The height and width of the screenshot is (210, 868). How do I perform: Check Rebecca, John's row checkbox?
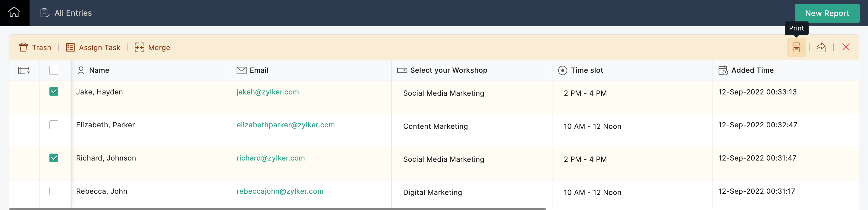(54, 191)
